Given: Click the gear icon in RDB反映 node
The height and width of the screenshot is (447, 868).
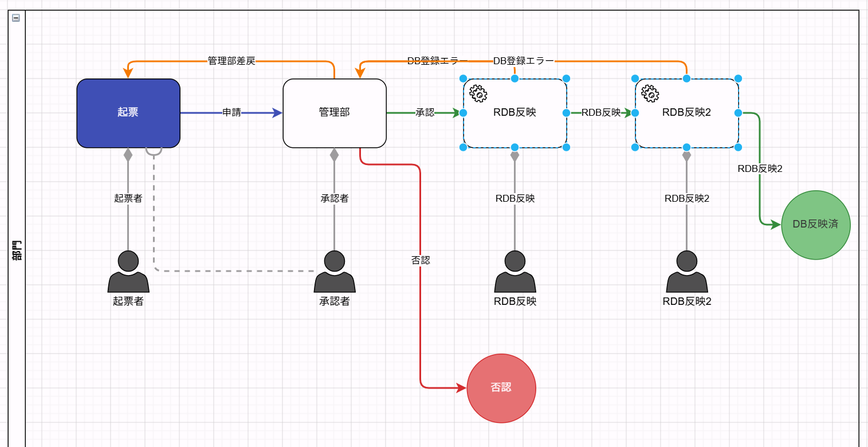Looking at the screenshot, I should (478, 93).
